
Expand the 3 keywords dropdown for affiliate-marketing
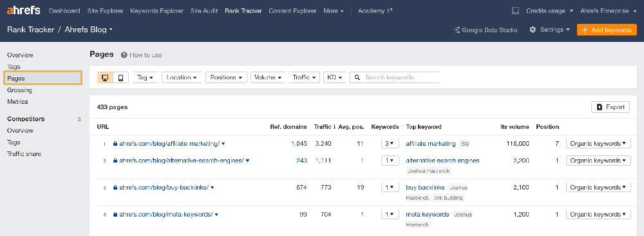pyautogui.click(x=390, y=144)
